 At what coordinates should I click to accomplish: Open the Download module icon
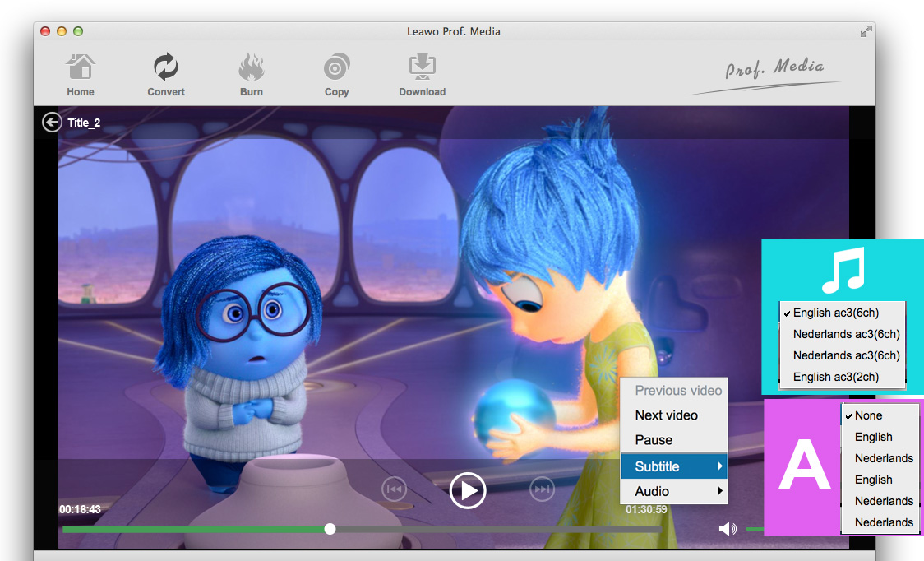coord(423,67)
